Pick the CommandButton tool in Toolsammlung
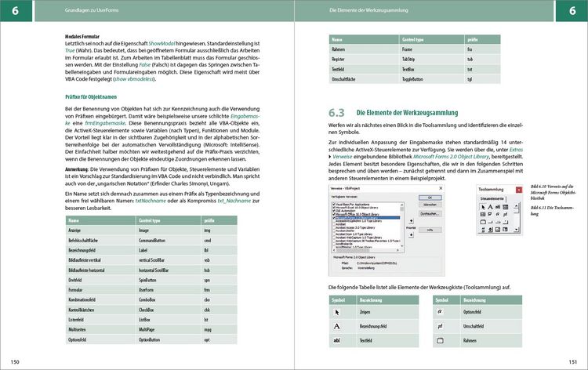Viewport: 588px width, 370px height. click(490, 222)
